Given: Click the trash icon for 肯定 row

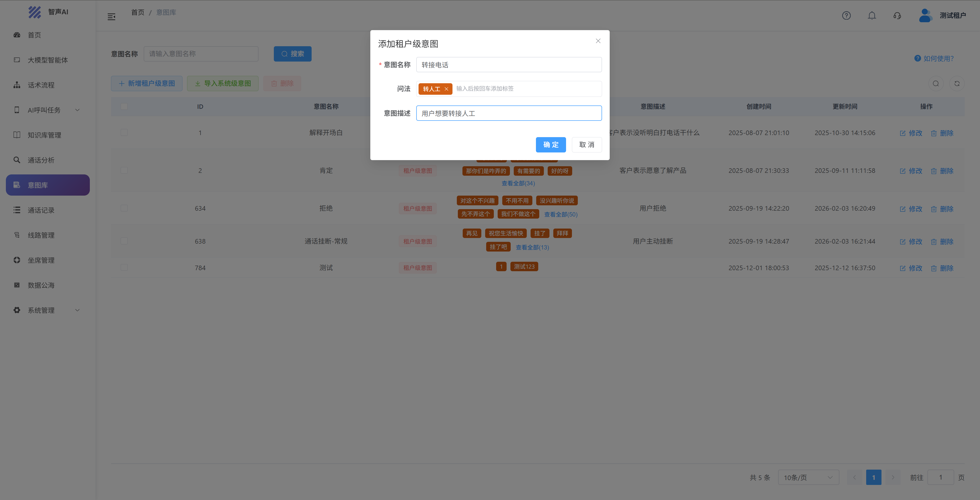Looking at the screenshot, I should 934,171.
